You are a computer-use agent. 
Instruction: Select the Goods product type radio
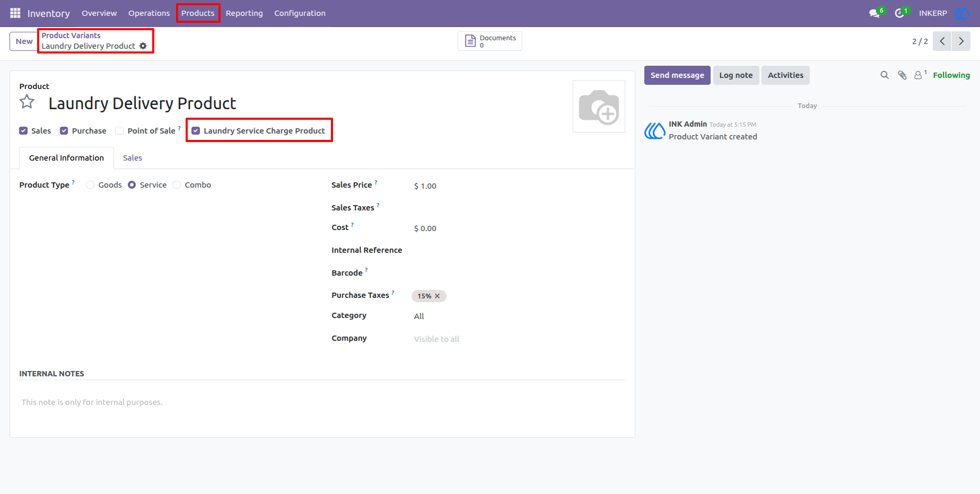click(x=90, y=185)
